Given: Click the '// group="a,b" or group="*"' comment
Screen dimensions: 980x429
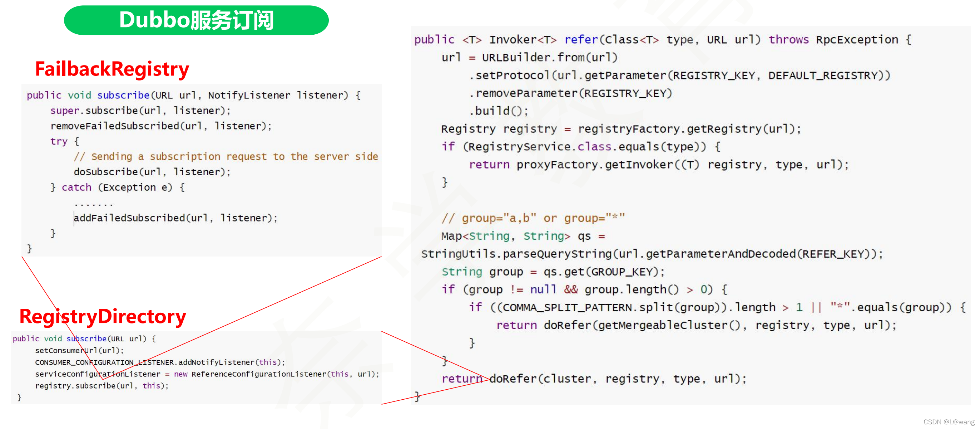Looking at the screenshot, I should point(533,218).
